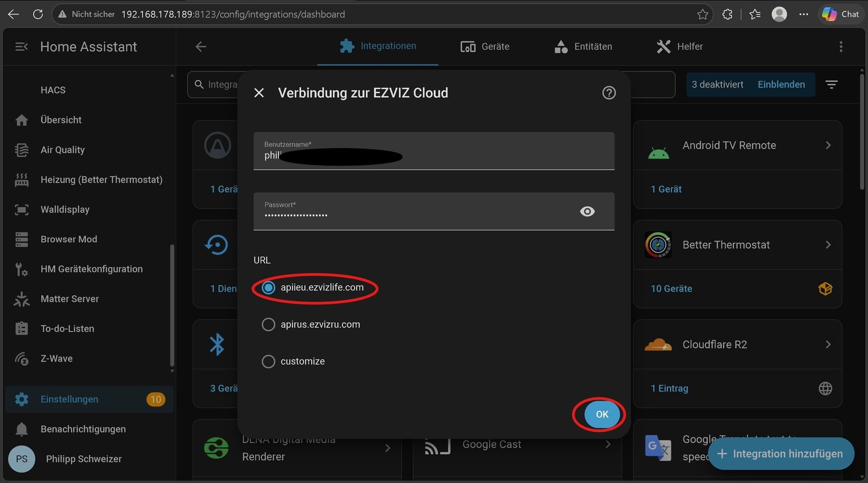Click the Cloudflare R2 cloud logo
868x483 pixels.
658,345
